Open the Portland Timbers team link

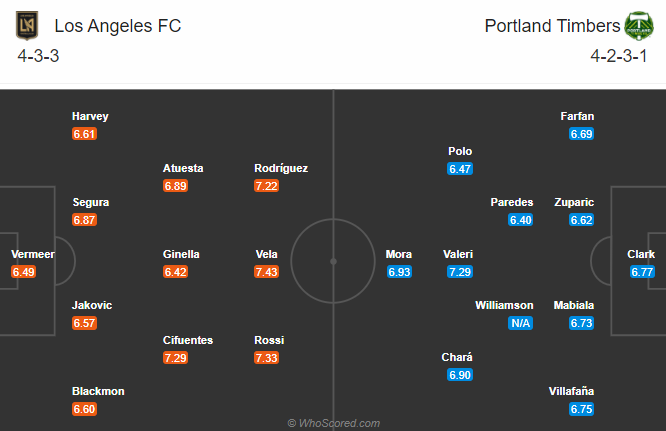tap(548, 25)
